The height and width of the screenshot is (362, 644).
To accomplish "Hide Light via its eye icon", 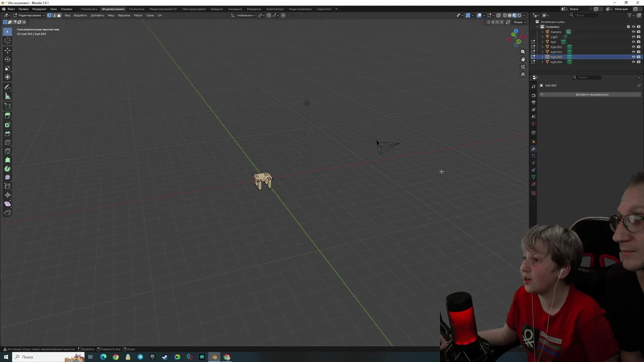I will click(x=633, y=37).
